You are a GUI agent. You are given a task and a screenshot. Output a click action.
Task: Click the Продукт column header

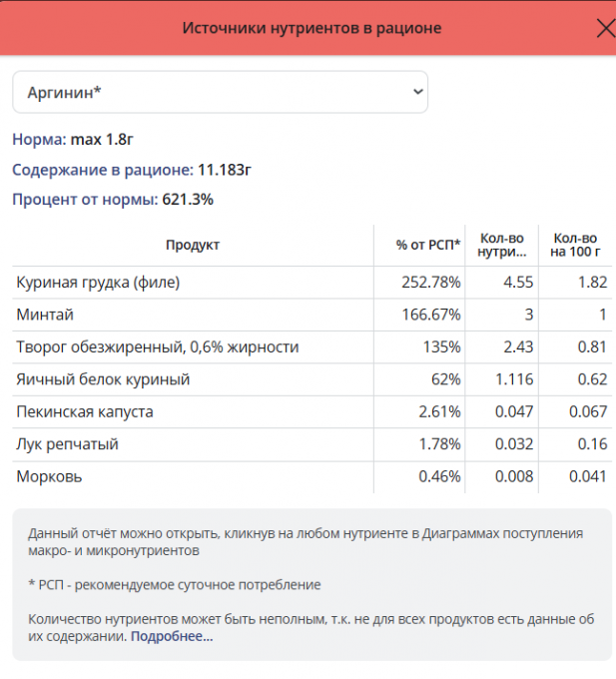[x=193, y=245]
